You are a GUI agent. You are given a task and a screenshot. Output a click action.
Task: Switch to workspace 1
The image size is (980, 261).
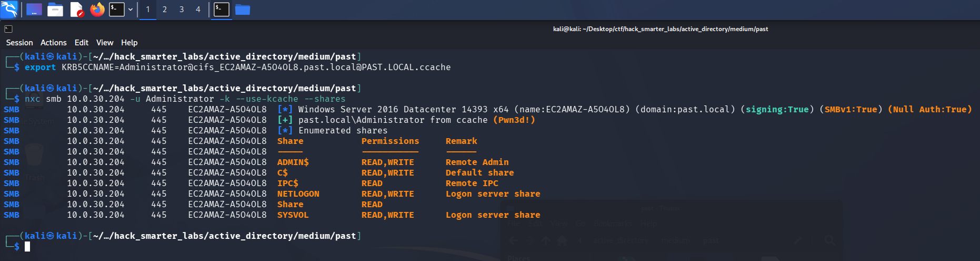(148, 9)
